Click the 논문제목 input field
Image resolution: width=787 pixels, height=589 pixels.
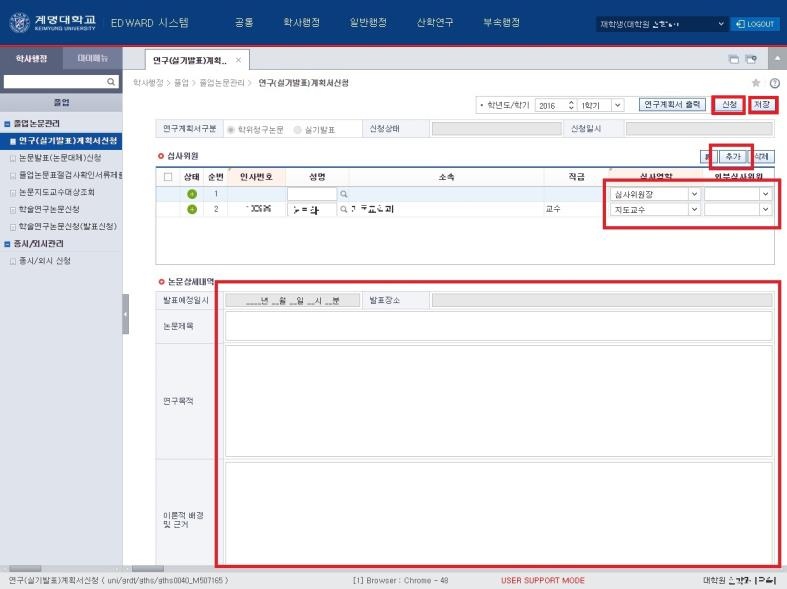[498, 326]
